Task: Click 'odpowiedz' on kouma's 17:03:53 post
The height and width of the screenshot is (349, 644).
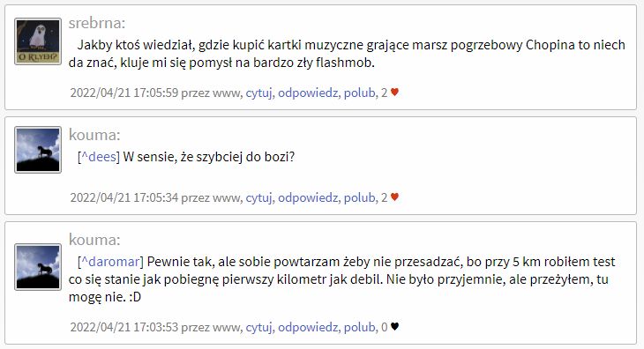Action: 308,328
